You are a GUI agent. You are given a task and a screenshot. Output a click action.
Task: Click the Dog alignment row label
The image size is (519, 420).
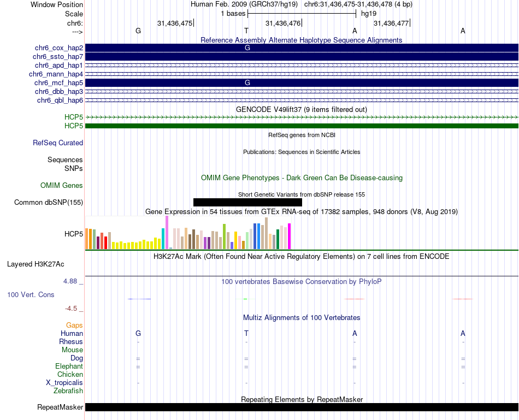click(x=76, y=358)
